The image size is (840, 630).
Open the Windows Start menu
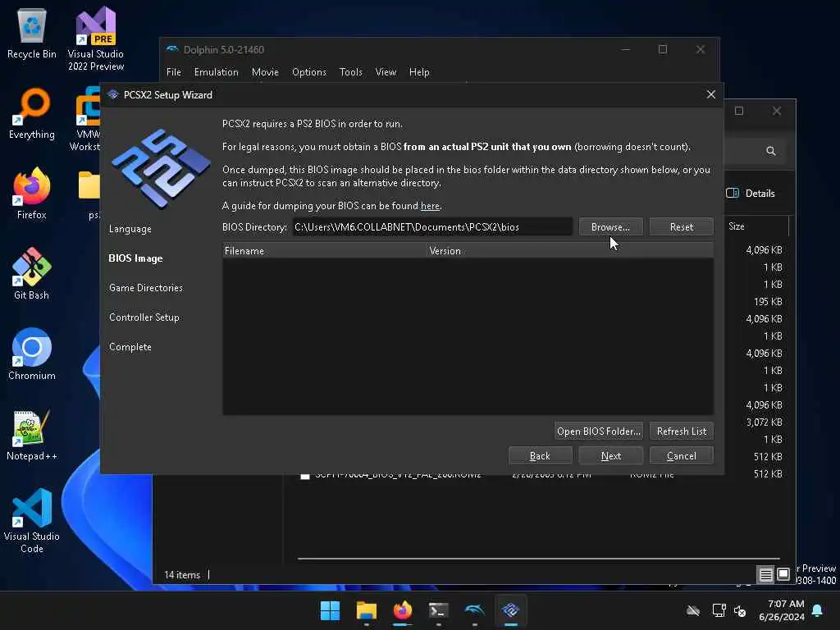330,610
